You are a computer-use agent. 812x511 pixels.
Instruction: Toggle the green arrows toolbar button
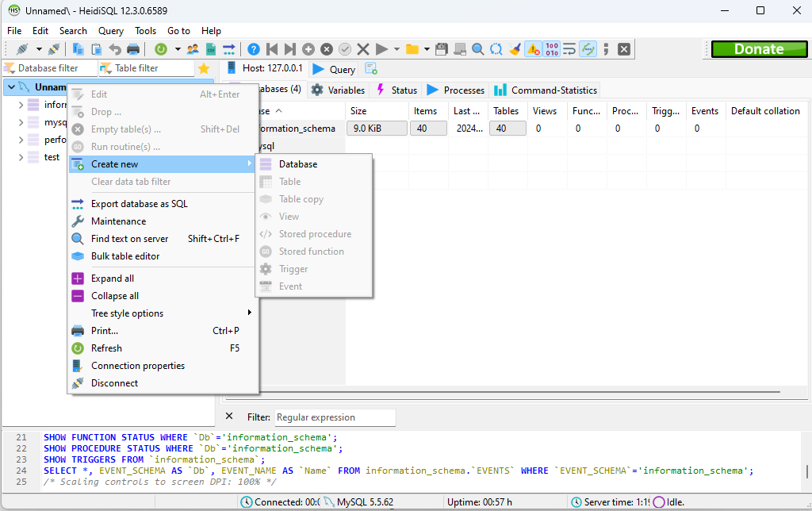(x=588, y=49)
